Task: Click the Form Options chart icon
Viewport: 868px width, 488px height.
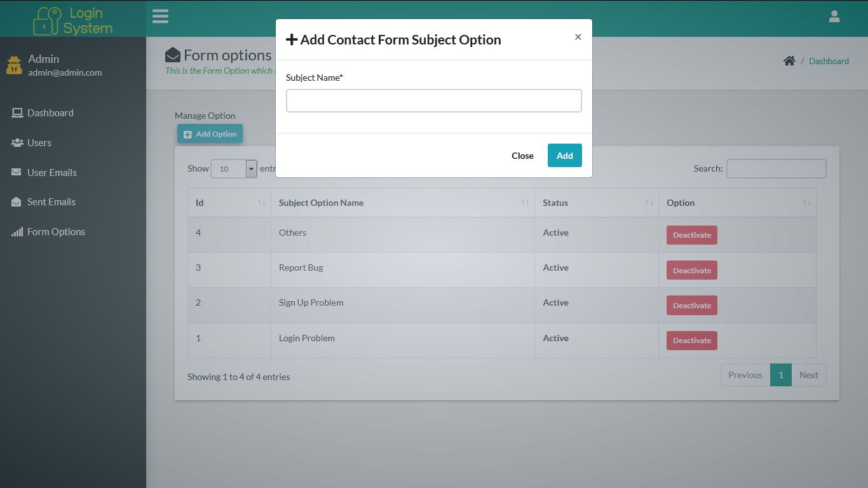Action: click(17, 231)
